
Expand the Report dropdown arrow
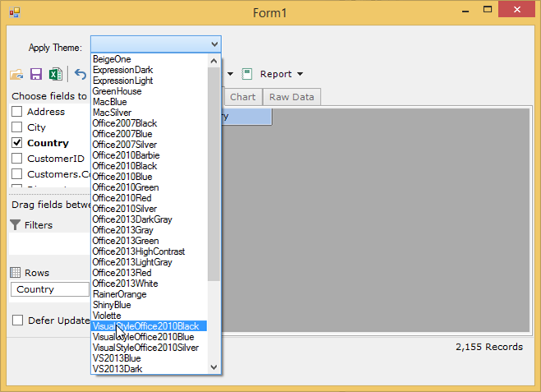300,75
